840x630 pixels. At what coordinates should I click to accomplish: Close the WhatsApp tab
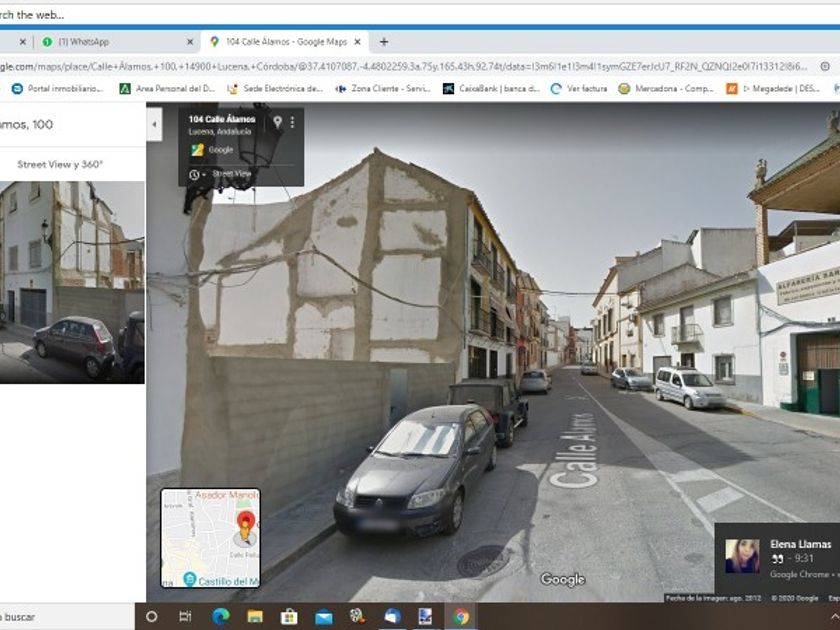(x=190, y=42)
